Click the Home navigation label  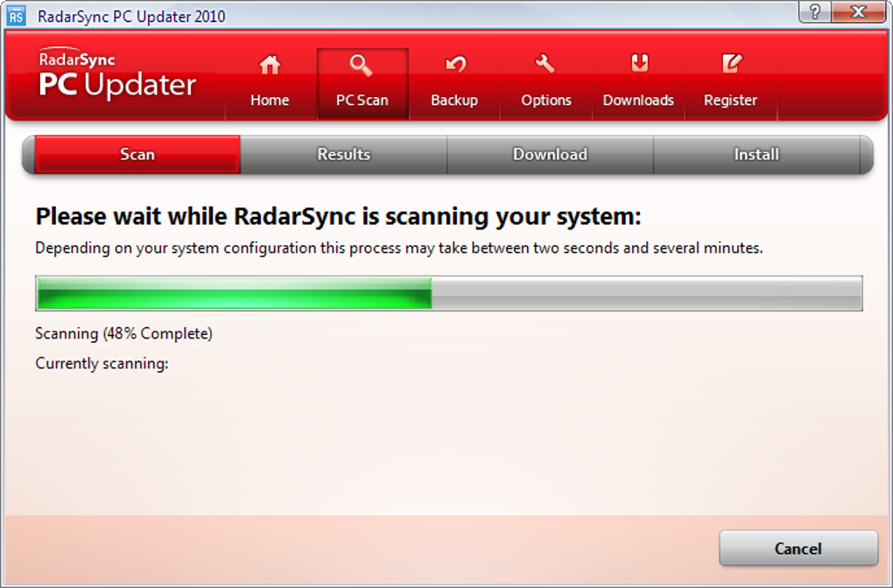(269, 99)
